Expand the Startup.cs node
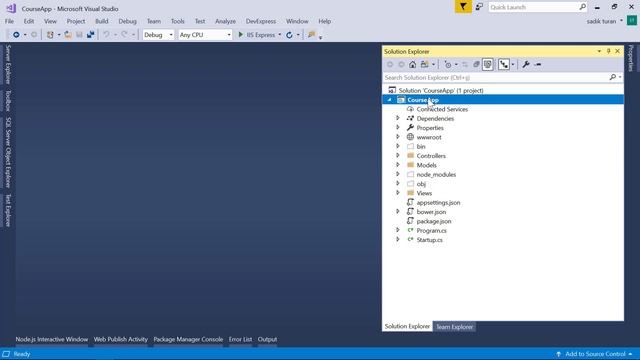 (398, 240)
